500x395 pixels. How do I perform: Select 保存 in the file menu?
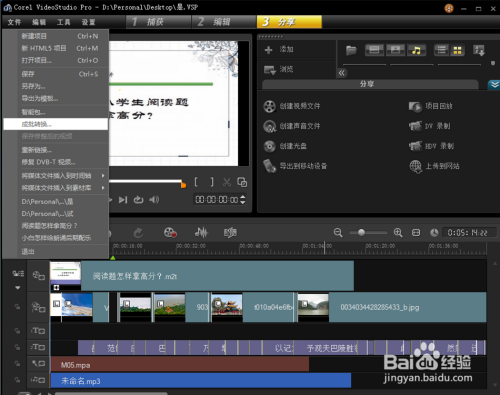click(x=56, y=74)
